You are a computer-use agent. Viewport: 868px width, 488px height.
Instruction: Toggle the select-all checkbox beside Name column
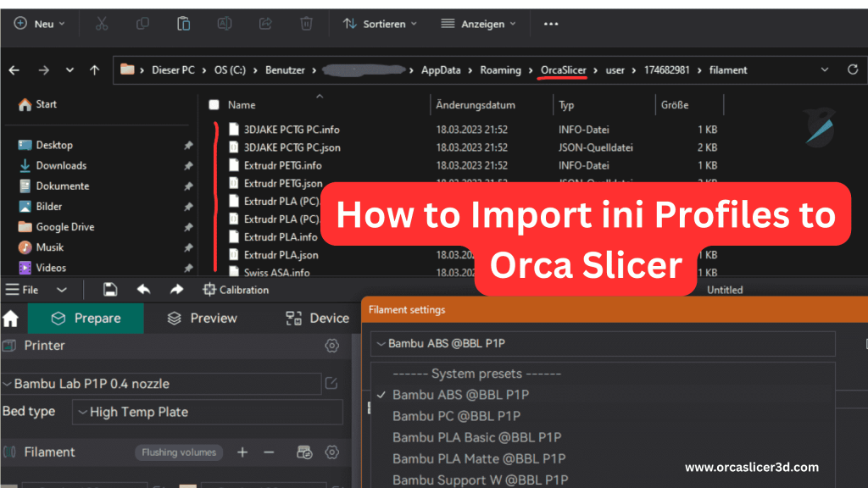(x=214, y=104)
